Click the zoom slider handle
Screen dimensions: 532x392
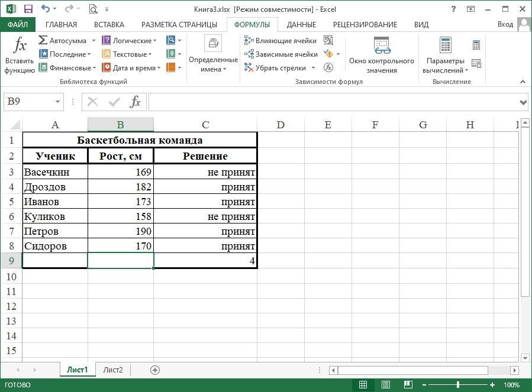[458, 385]
